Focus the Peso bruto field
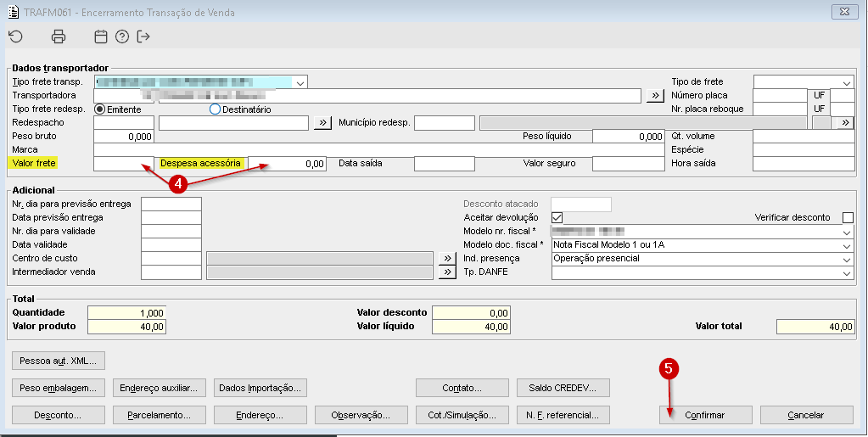 pyautogui.click(x=124, y=137)
